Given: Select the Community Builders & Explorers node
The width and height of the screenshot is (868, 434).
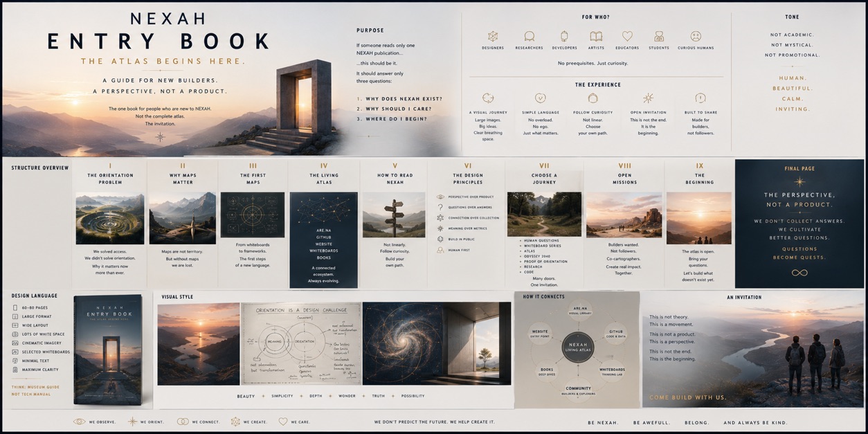Looking at the screenshot, I should click(x=578, y=391).
